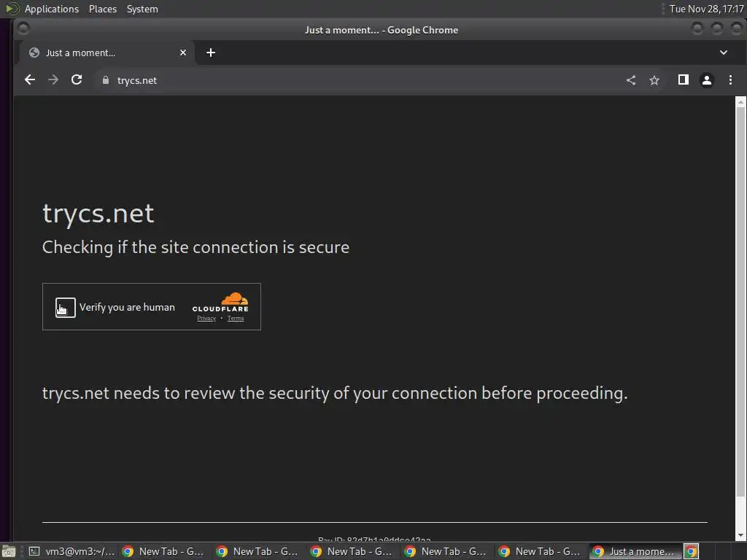Click the last Chrome icon in taskbar
This screenshot has width=747, height=560.
point(691,551)
